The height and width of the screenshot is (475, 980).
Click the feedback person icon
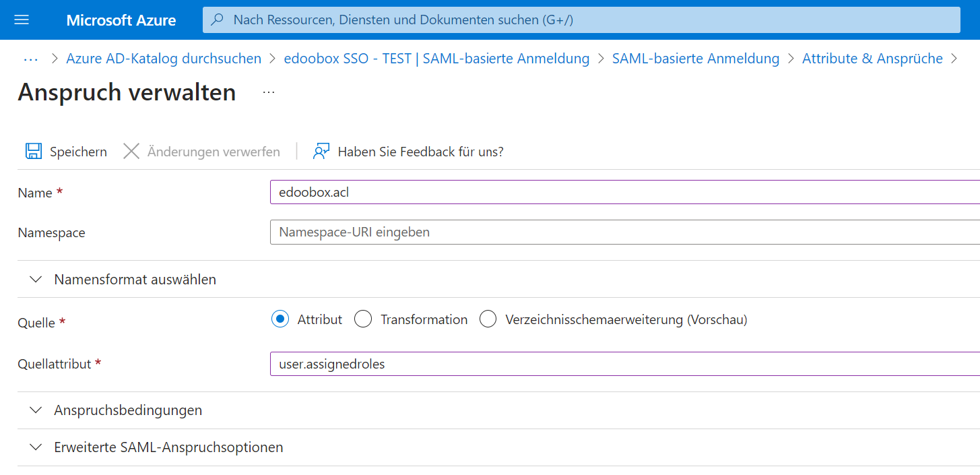click(321, 152)
